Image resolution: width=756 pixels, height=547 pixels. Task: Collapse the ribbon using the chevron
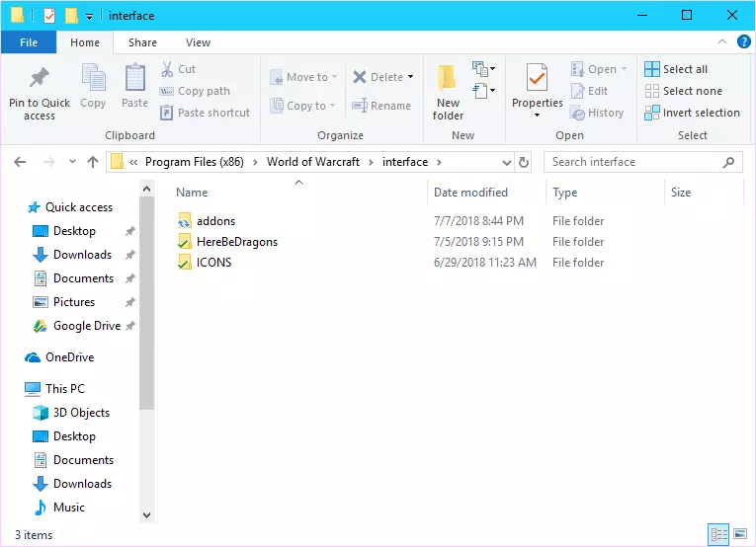coord(721,42)
